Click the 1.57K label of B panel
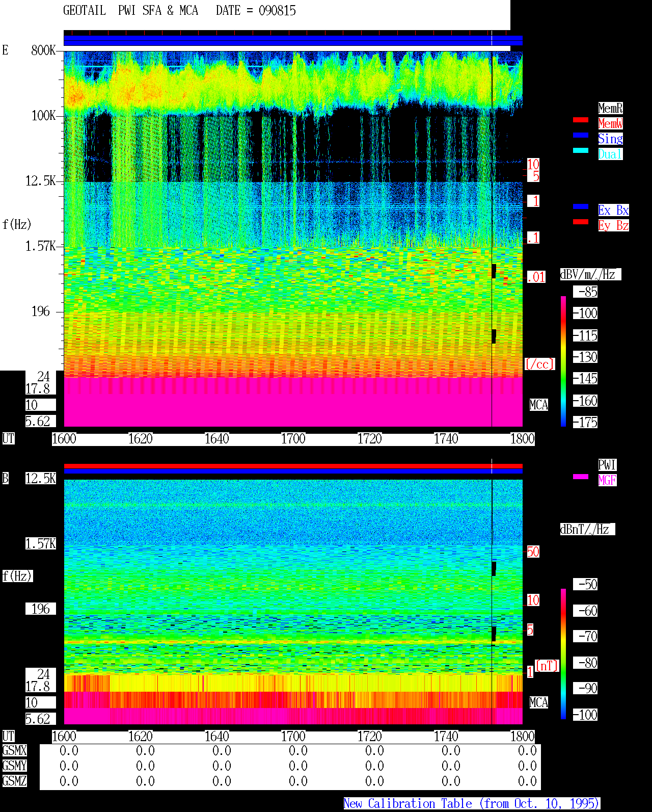The image size is (652, 812). [41, 543]
